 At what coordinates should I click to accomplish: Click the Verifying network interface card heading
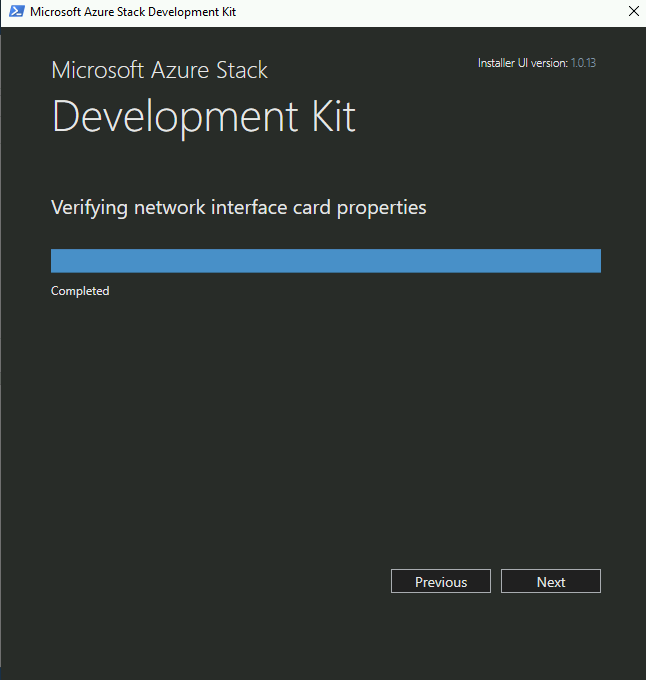[x=238, y=208]
